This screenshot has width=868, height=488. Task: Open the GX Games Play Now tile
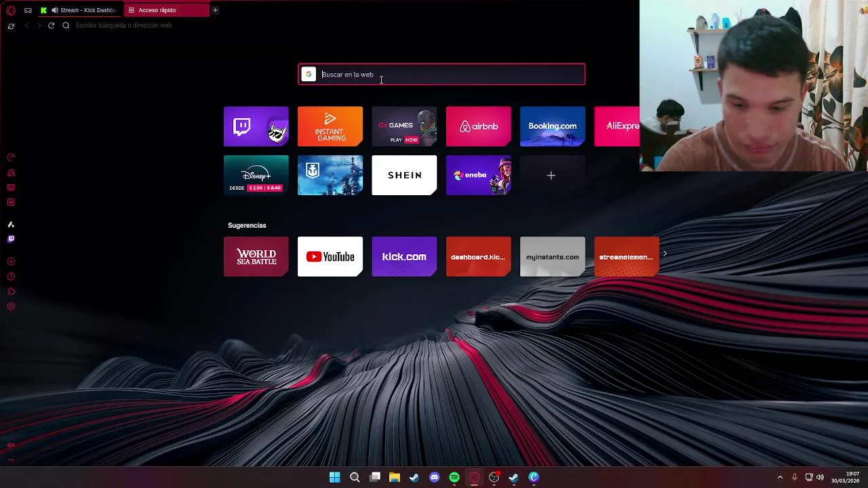404,126
